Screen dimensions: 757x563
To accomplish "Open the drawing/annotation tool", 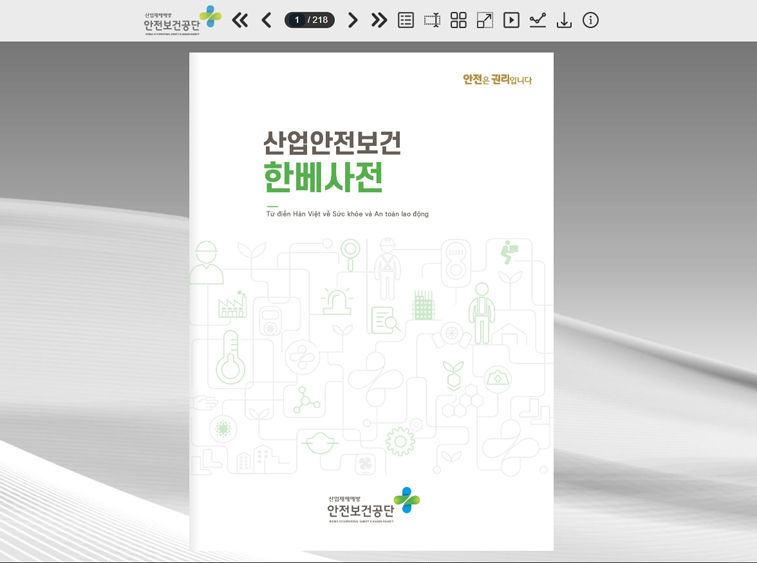I will [537, 20].
